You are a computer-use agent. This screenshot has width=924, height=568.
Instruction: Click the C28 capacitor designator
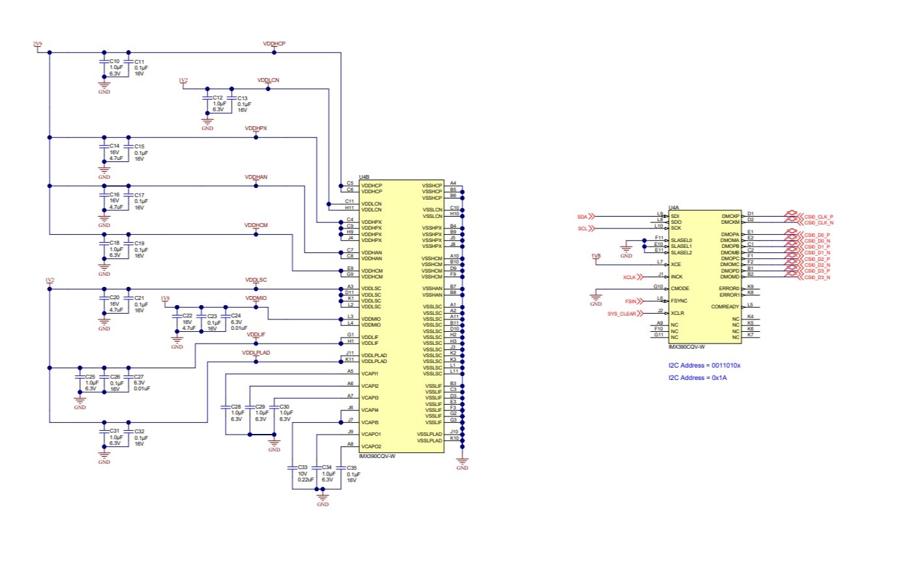(x=236, y=407)
